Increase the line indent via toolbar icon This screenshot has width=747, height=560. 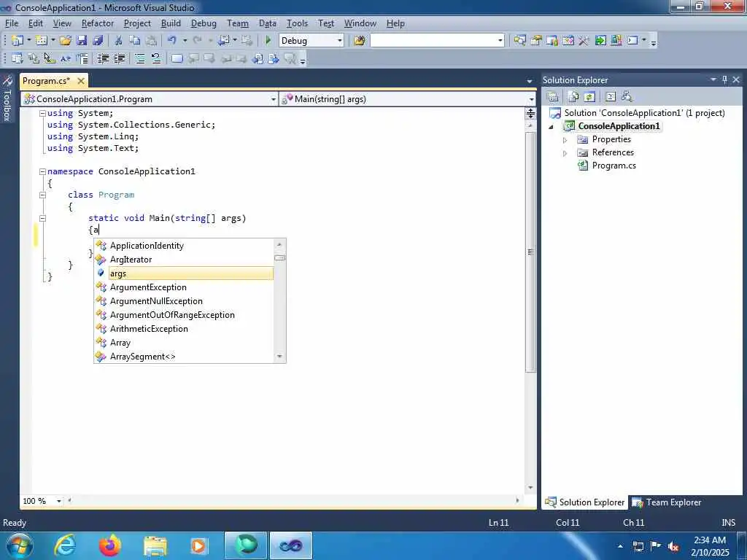(119, 58)
